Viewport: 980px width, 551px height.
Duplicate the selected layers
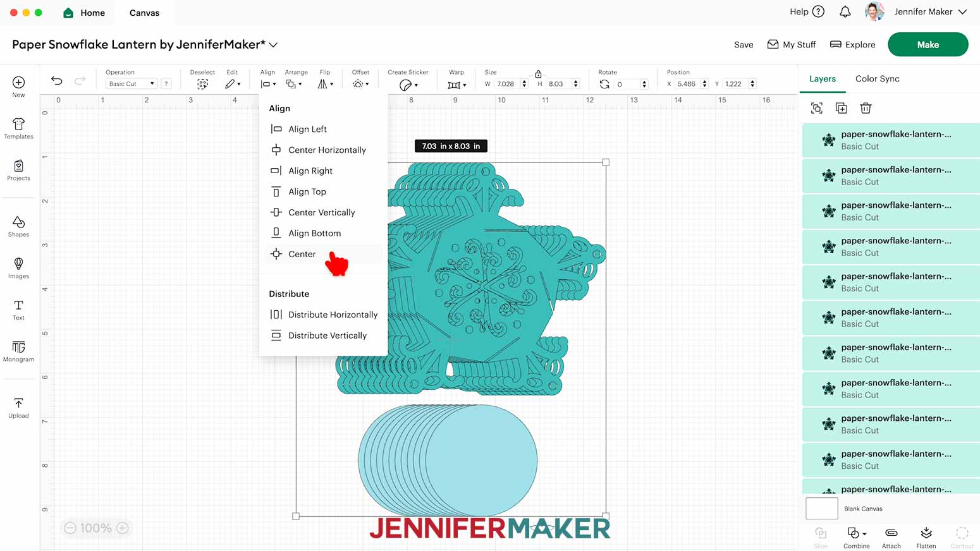pos(841,108)
